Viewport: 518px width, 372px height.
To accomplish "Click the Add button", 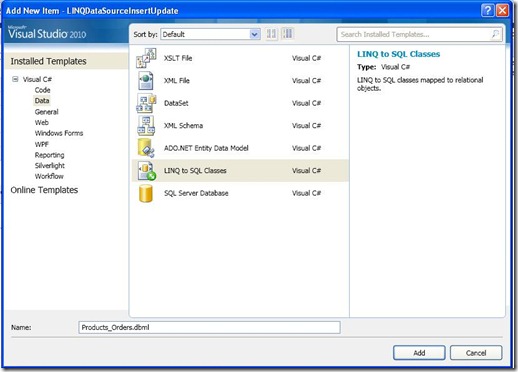I will pyautogui.click(x=419, y=353).
